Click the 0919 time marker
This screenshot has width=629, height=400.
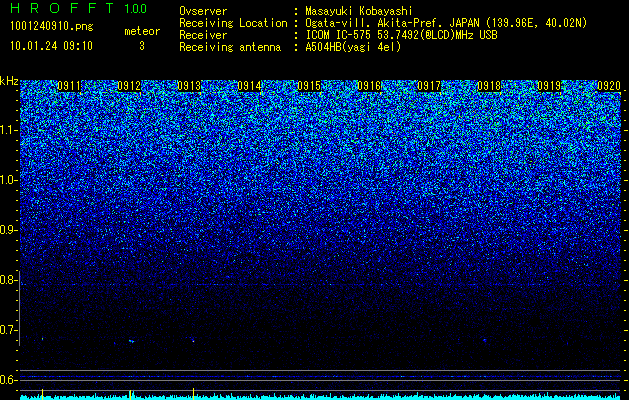tap(549, 86)
